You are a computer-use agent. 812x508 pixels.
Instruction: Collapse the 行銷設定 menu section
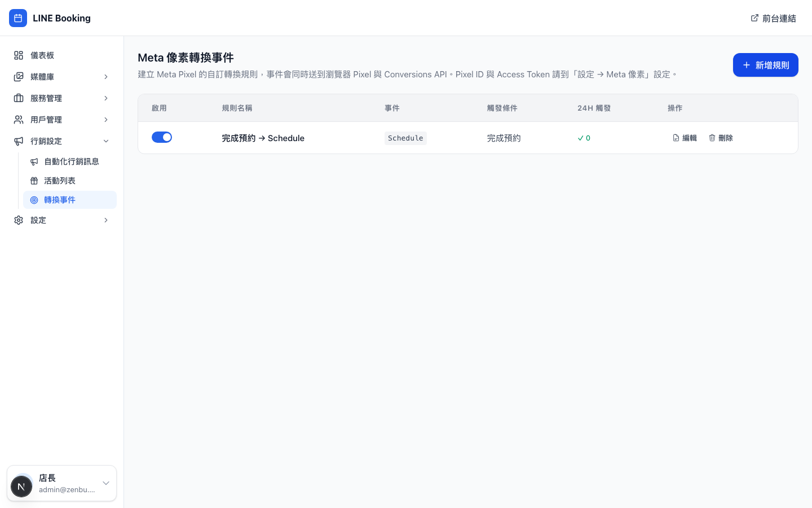[x=106, y=141]
